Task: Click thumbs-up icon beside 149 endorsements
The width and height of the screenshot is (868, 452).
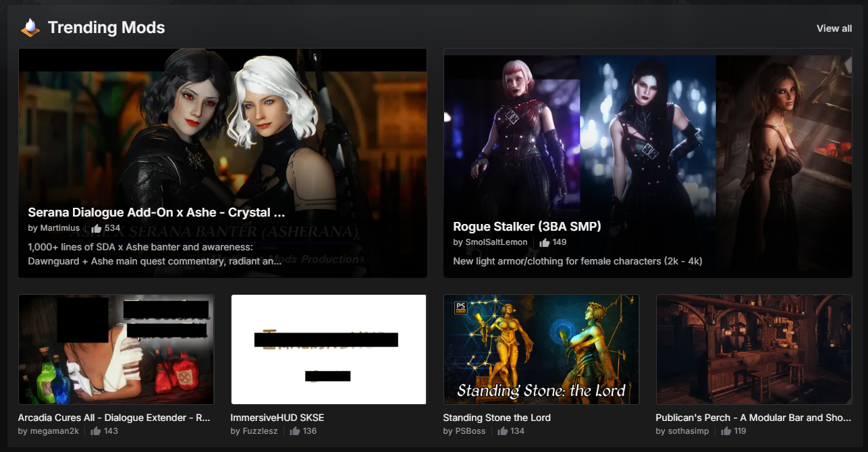Action: click(545, 242)
